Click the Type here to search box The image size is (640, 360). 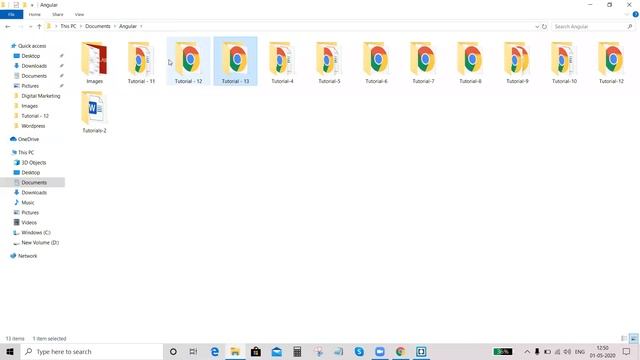pos(92,351)
